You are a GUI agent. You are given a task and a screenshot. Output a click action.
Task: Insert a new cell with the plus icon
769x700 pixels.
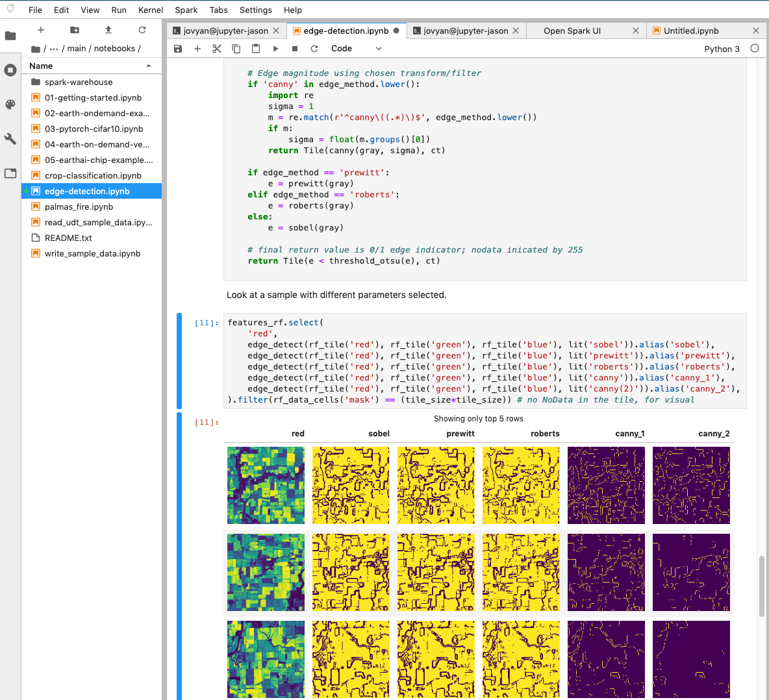(197, 48)
